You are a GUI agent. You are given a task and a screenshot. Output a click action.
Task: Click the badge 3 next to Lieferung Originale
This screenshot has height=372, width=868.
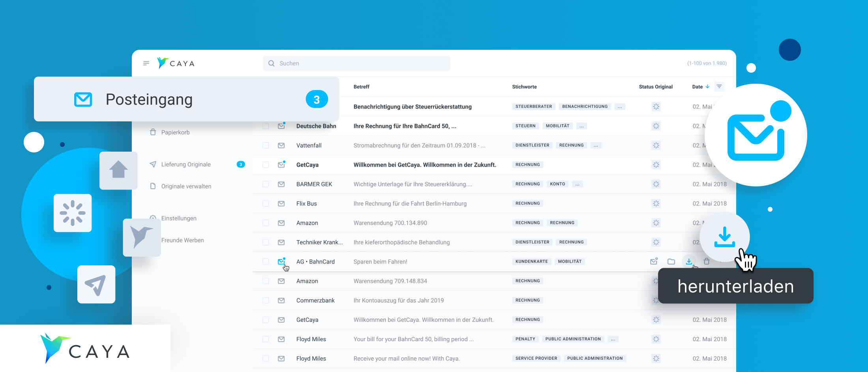point(241,164)
